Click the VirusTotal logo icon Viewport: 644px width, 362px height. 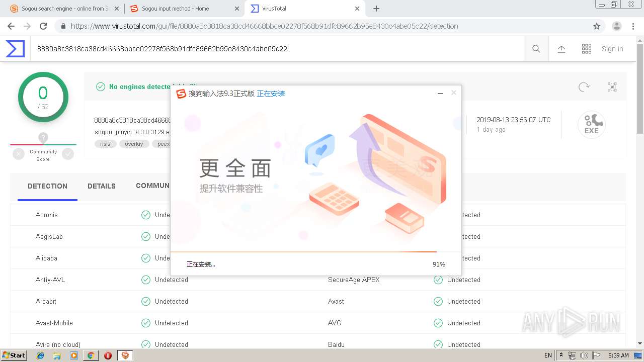15,49
